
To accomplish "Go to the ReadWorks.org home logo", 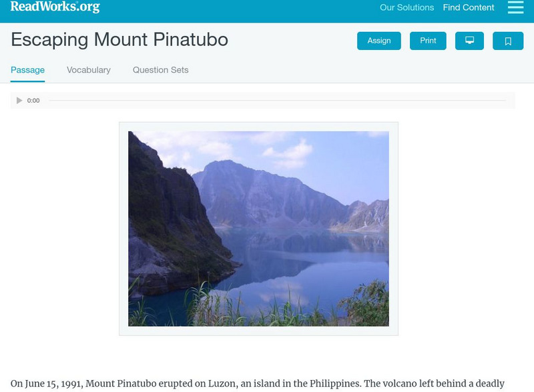I will point(55,7).
